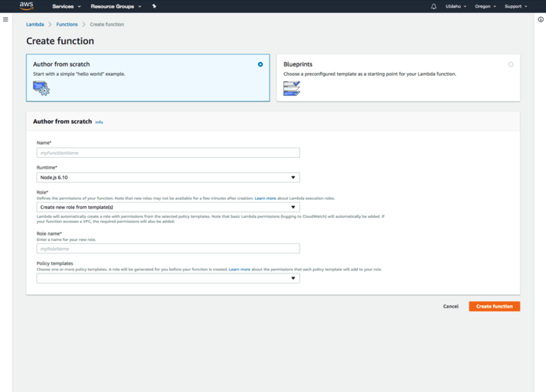Click the Blueprints illustration icon
This screenshot has width=546, height=392.
291,88
